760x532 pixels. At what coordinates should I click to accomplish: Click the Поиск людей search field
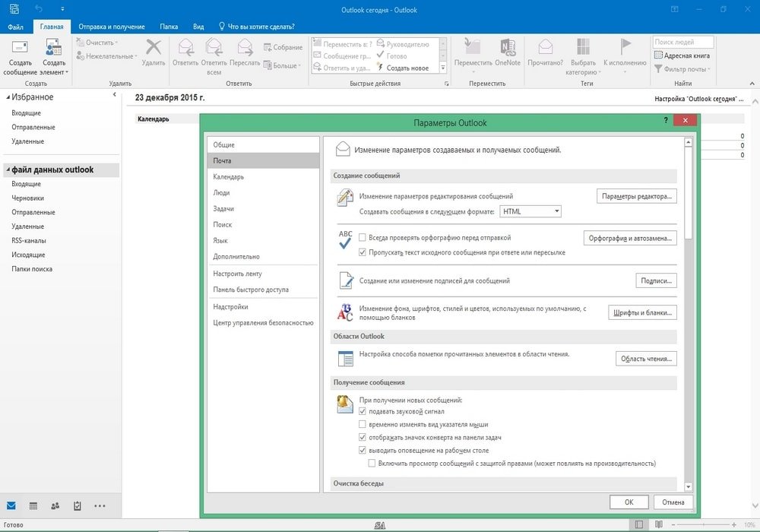point(682,43)
